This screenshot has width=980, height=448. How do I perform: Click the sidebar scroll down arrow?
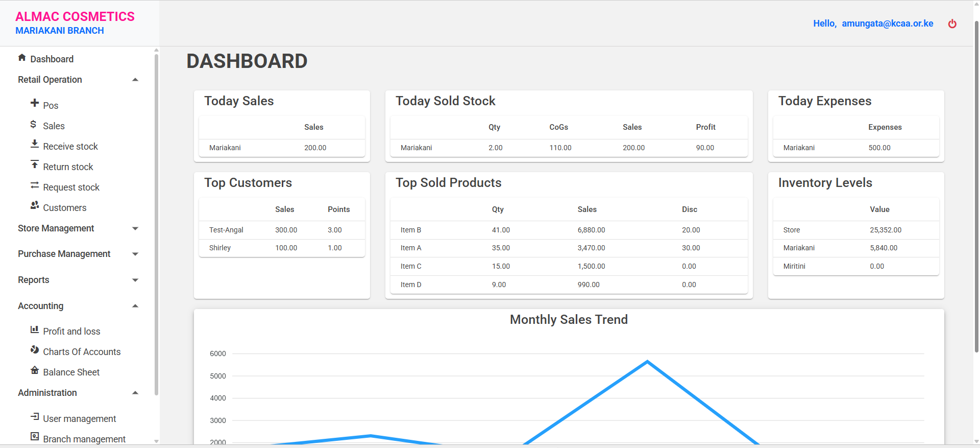(x=156, y=441)
